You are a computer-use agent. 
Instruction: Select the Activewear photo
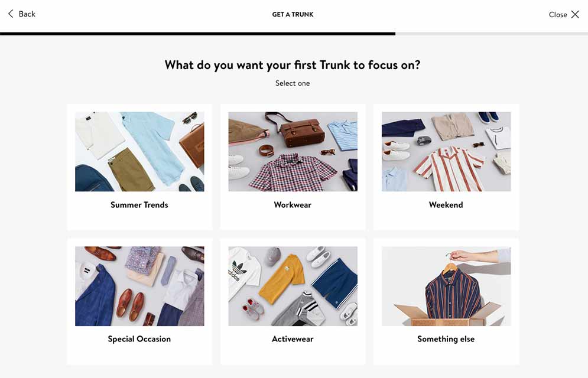click(x=293, y=286)
